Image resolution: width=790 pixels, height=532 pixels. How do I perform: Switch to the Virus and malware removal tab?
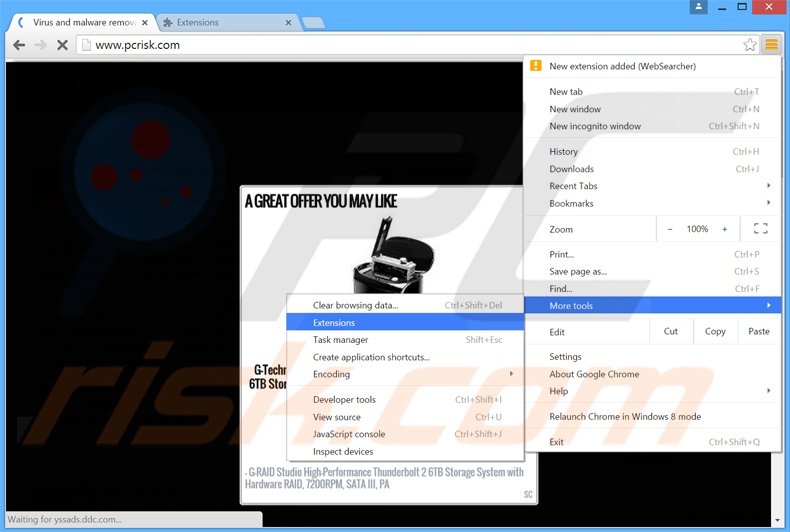click(80, 23)
